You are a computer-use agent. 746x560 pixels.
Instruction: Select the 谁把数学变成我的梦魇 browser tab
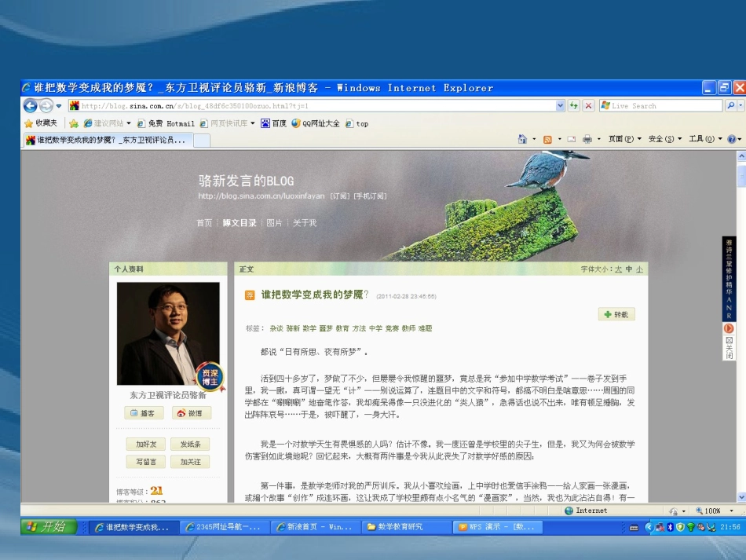pyautogui.click(x=108, y=140)
